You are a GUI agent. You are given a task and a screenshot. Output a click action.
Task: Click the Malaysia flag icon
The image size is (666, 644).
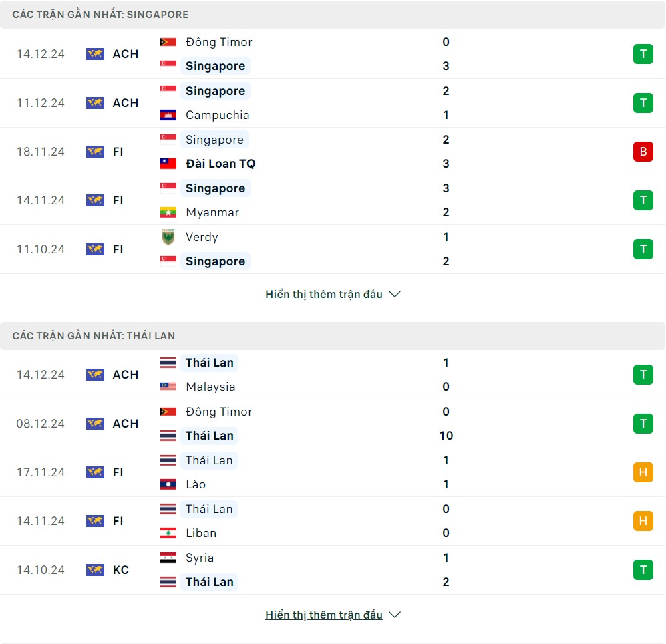[x=168, y=387]
